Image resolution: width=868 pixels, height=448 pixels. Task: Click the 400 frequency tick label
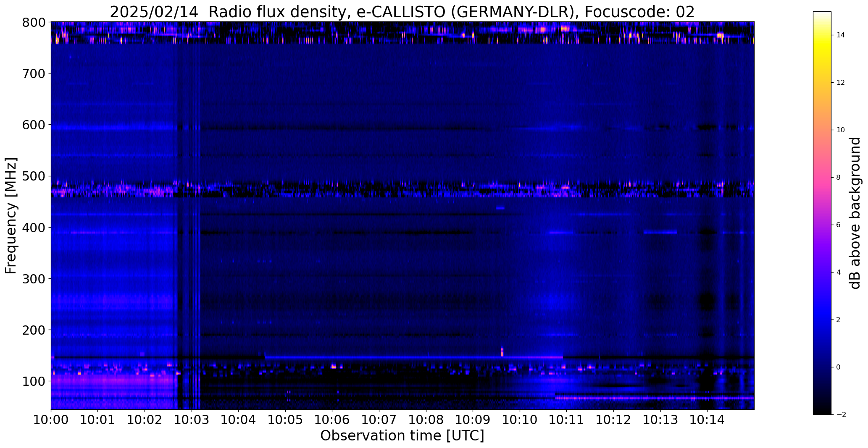point(33,227)
